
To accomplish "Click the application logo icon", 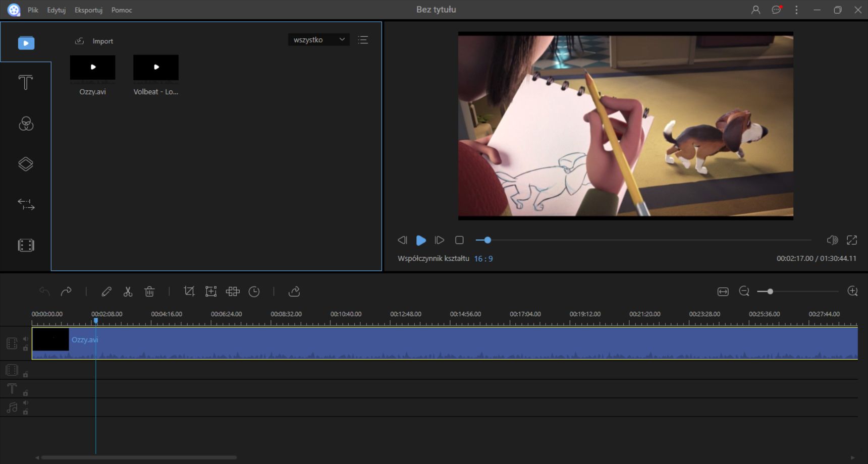I will 14,10.
